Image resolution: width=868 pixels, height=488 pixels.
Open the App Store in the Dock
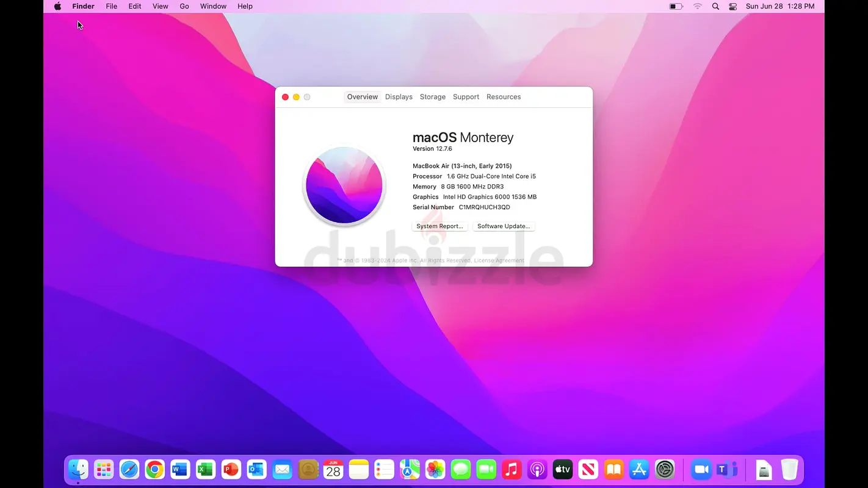pos(639,469)
